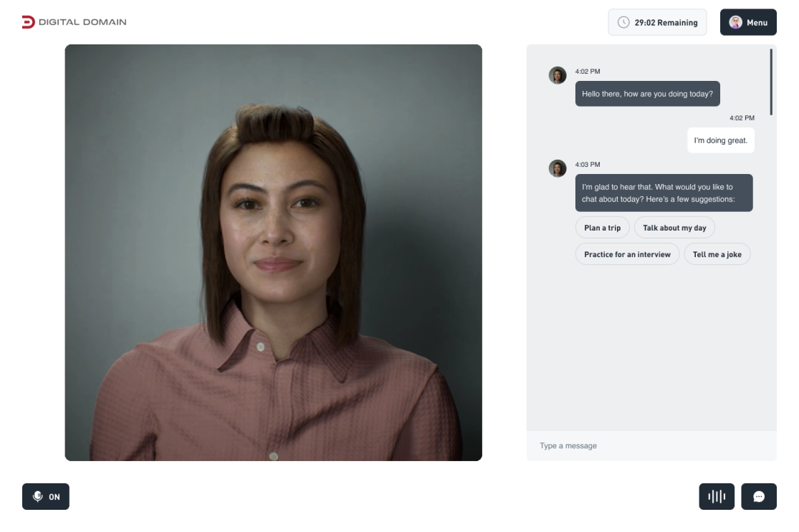The width and height of the screenshot is (799, 532).
Task: Open the Menu button
Action: (748, 22)
